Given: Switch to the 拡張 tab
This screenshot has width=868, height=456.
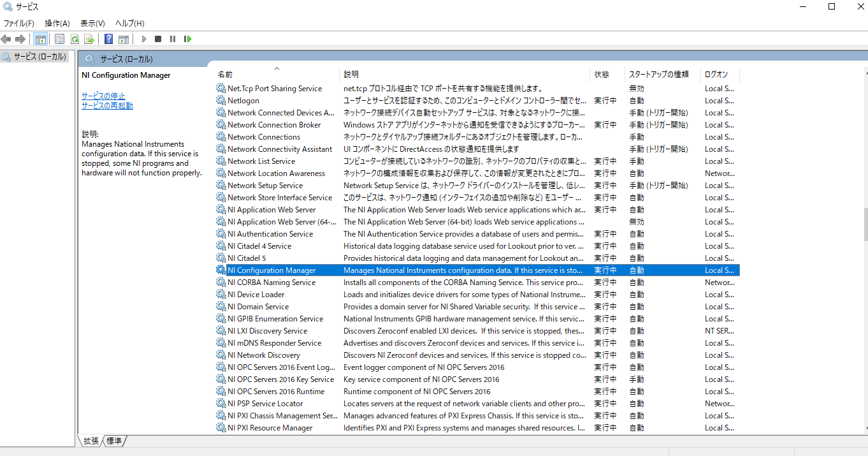Looking at the screenshot, I should tap(91, 441).
